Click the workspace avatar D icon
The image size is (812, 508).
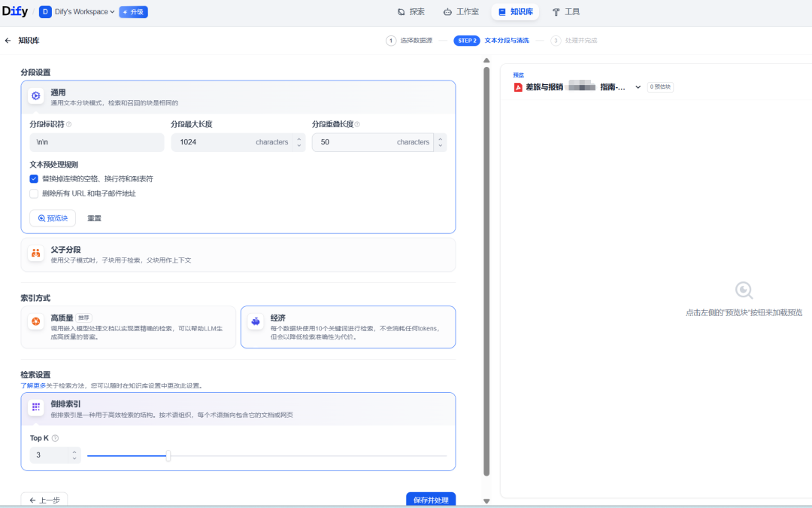coord(46,11)
